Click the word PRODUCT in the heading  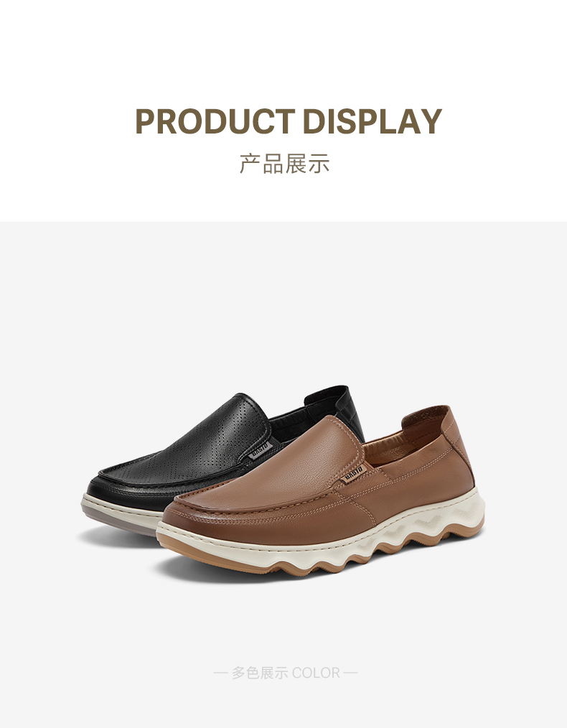pyautogui.click(x=215, y=121)
